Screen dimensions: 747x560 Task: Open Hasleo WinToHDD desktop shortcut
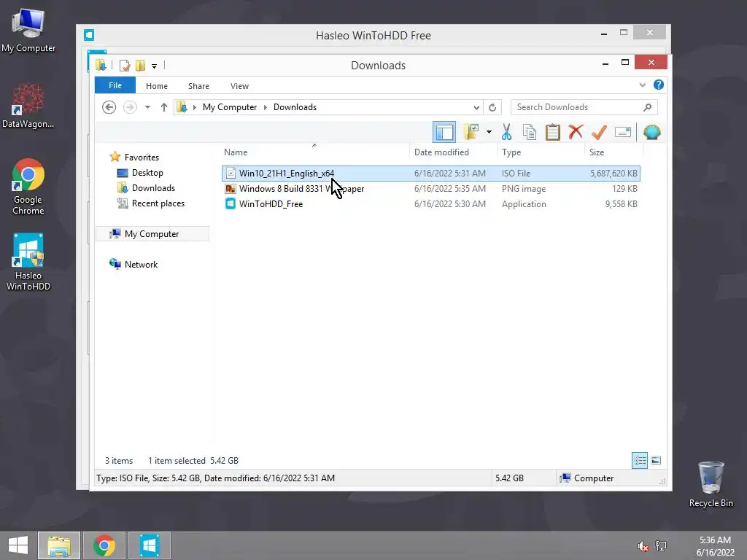click(28, 262)
